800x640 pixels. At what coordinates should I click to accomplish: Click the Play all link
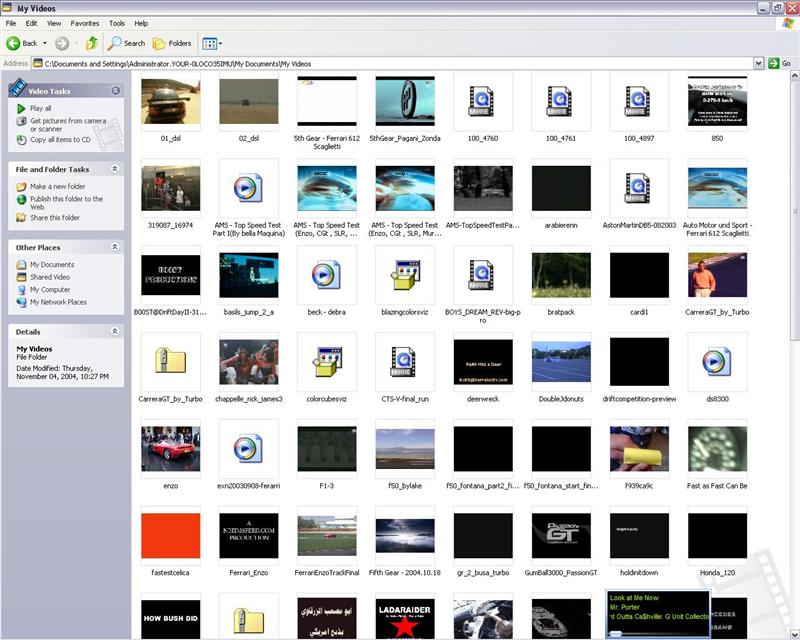click(40, 108)
